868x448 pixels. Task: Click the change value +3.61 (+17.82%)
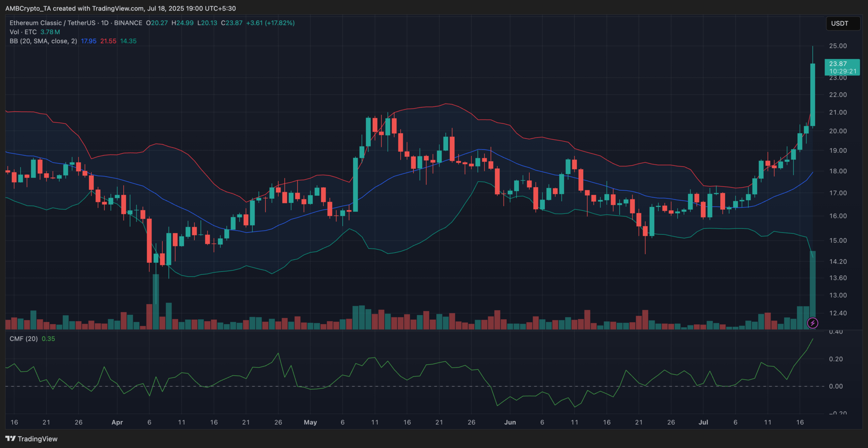[270, 23]
